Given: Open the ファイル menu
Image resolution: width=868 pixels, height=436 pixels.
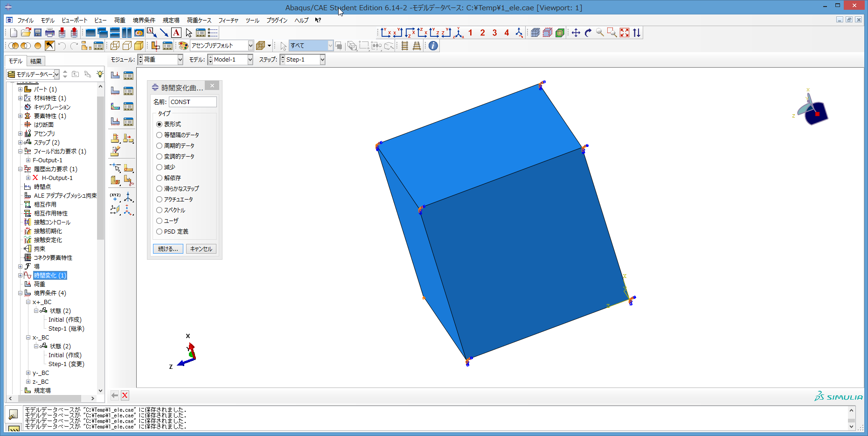Looking at the screenshot, I should pyautogui.click(x=25, y=20).
